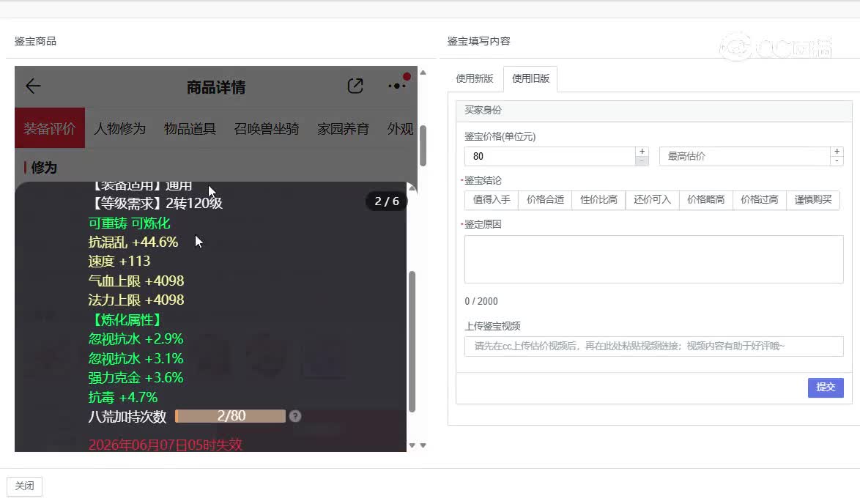
Task: Increase the 鉴宝价格 value with plus stepper
Action: click(x=642, y=152)
